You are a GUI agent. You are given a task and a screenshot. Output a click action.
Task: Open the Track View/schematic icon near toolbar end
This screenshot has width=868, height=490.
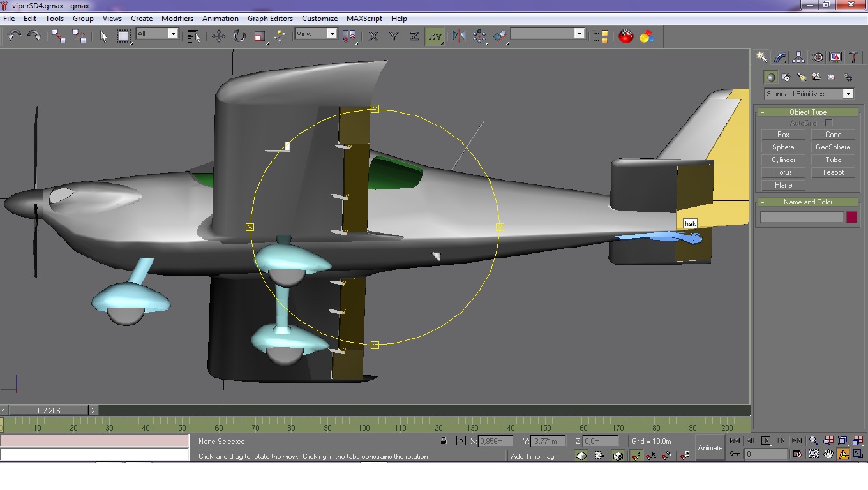[601, 36]
